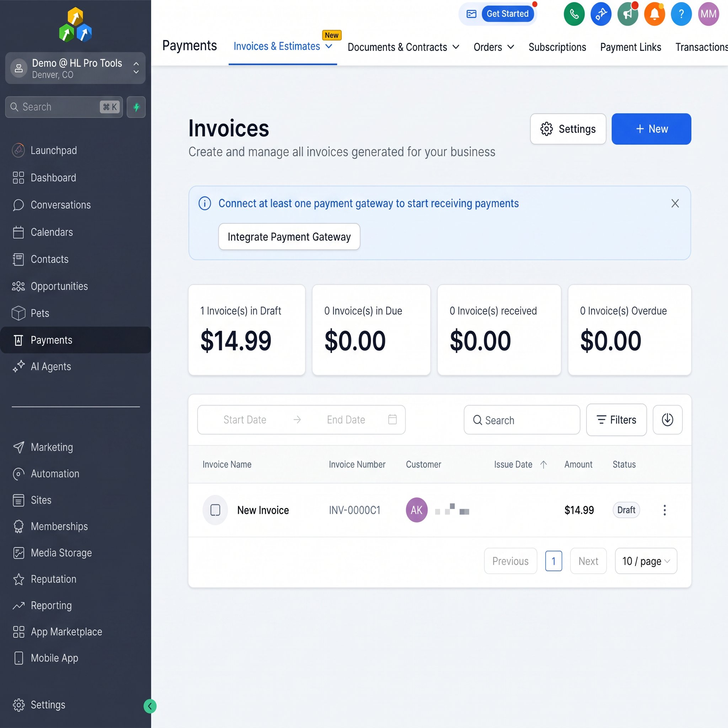
Task: Click the green lightning quick actions icon
Action: [x=136, y=107]
